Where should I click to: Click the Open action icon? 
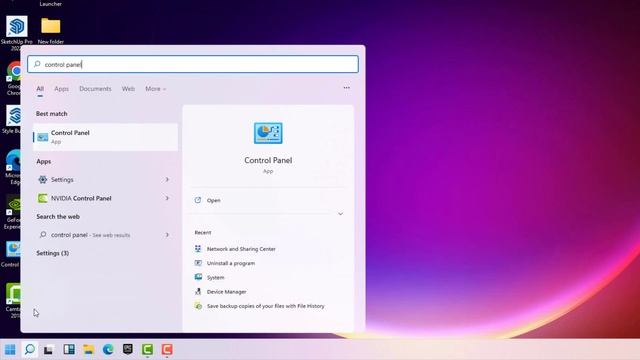198,200
